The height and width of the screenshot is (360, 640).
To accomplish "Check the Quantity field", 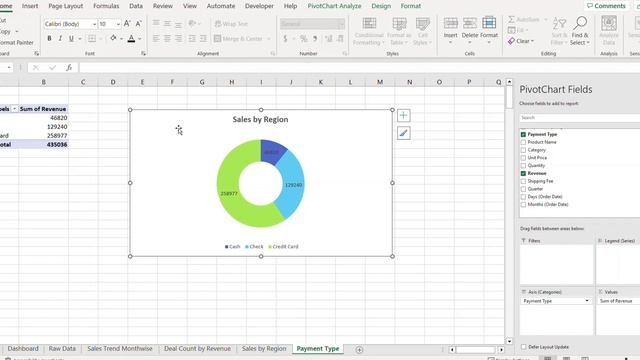I will (523, 165).
